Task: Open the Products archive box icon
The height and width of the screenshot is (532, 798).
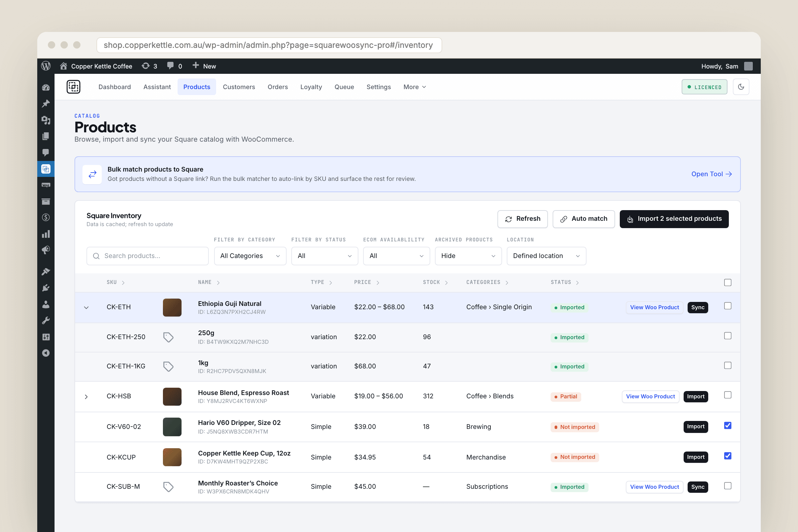Action: click(x=46, y=201)
